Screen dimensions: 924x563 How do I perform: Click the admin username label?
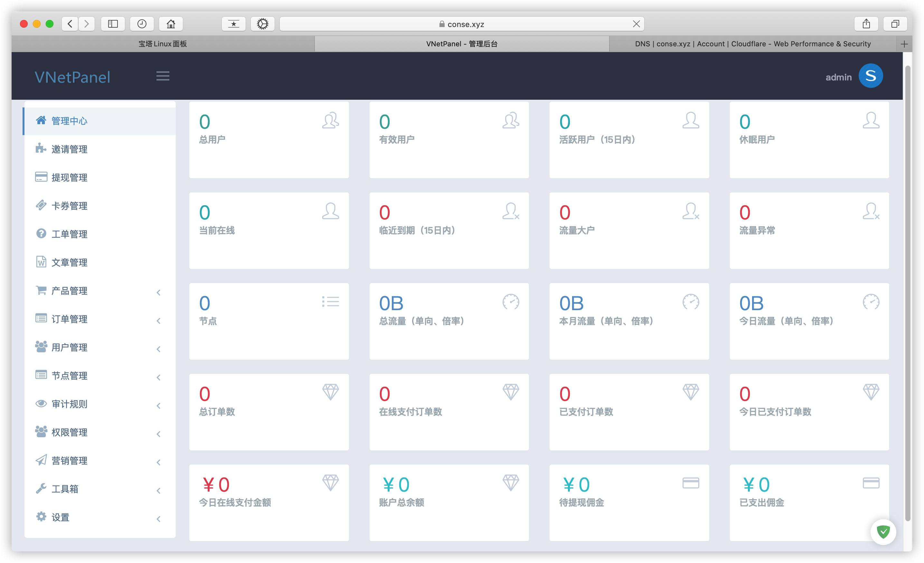pos(838,77)
